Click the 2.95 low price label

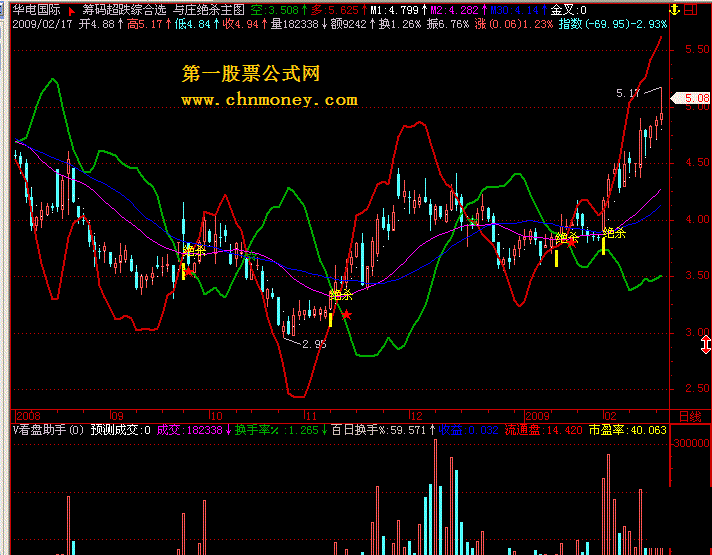314,344
